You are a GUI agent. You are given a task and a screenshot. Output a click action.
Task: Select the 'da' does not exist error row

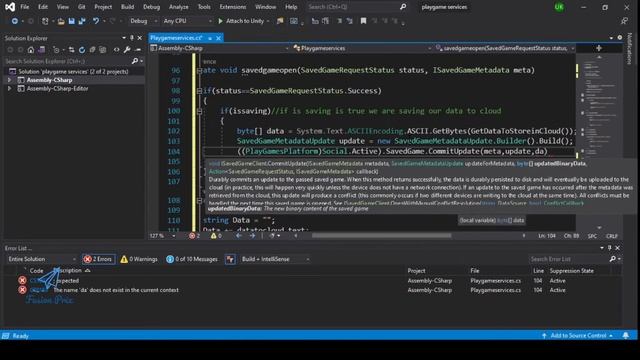click(x=313, y=290)
